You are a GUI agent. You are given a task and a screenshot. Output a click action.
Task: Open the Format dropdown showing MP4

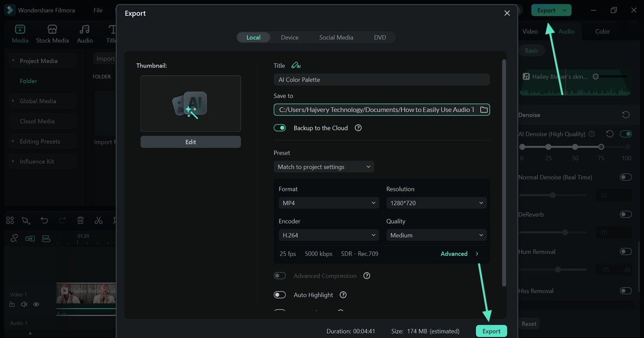[329, 203]
